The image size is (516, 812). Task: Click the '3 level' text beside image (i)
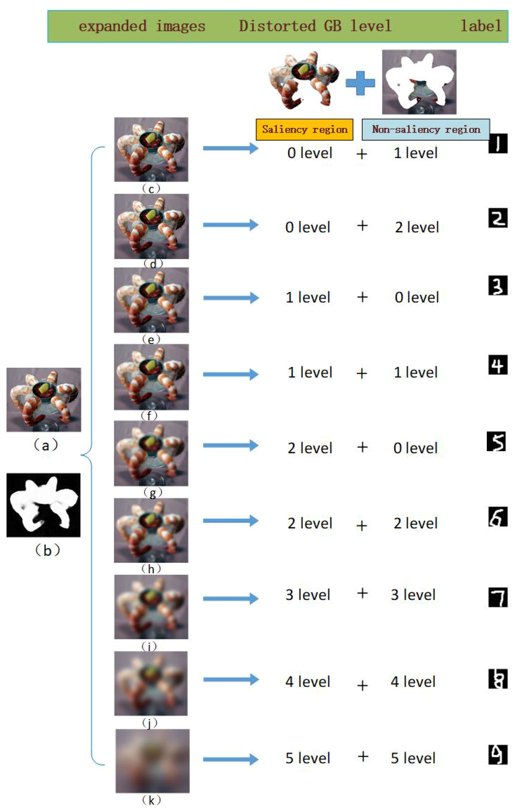308,594
